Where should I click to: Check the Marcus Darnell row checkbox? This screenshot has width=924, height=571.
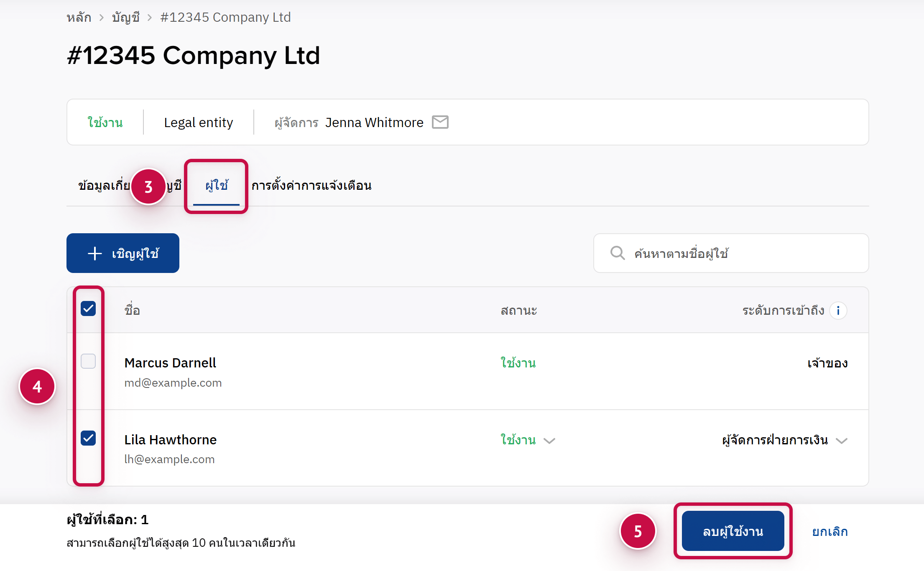[x=88, y=361]
